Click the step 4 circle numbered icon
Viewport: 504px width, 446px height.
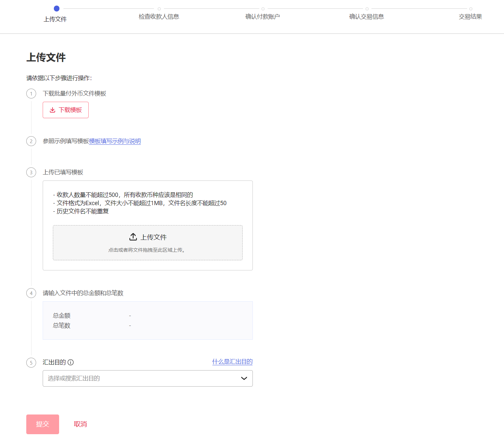click(31, 293)
